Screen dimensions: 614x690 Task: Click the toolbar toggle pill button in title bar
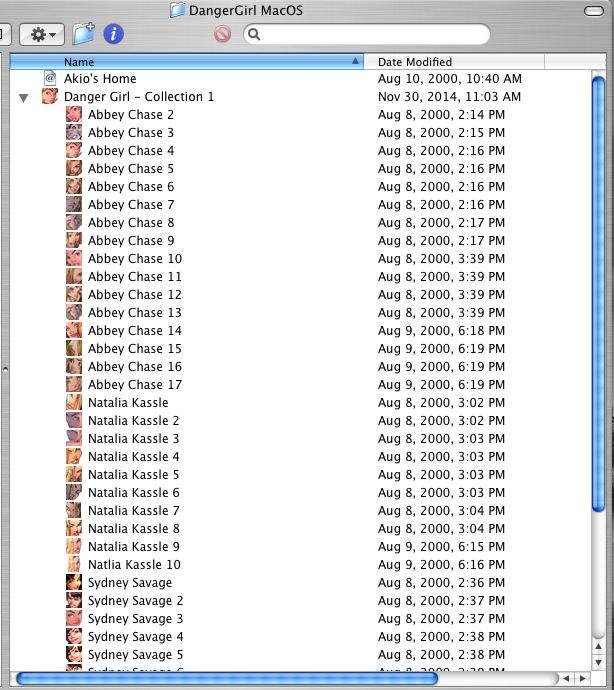(x=593, y=11)
